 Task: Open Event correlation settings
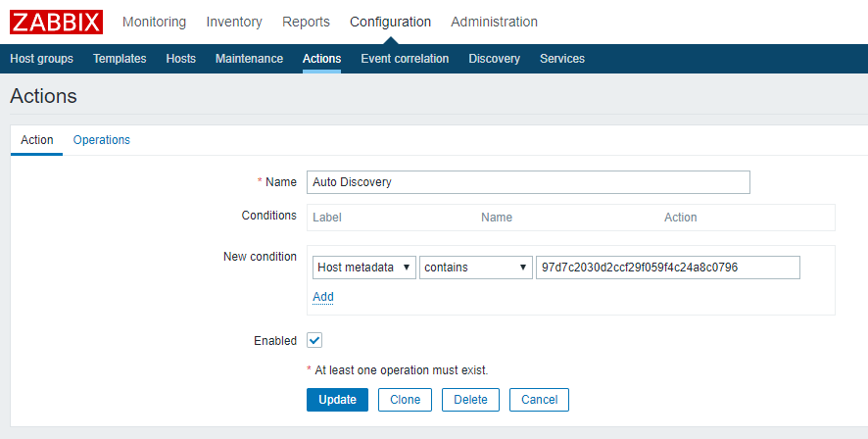click(x=405, y=59)
